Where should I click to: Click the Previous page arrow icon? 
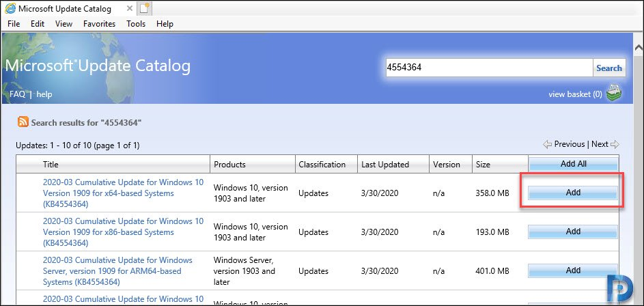pyautogui.click(x=548, y=145)
